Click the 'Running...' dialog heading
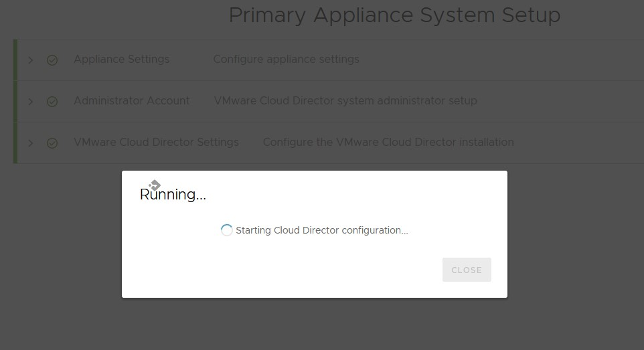 [x=173, y=194]
